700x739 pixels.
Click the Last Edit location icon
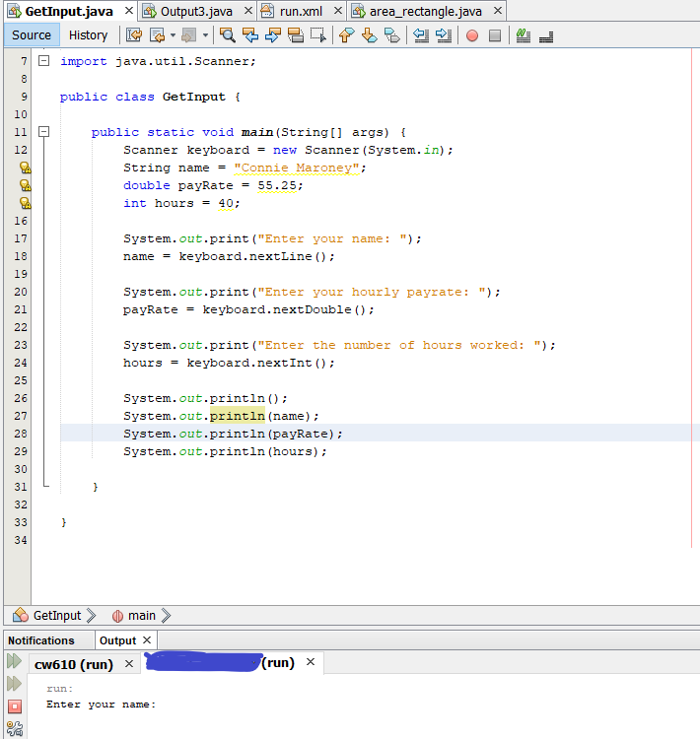point(134,35)
